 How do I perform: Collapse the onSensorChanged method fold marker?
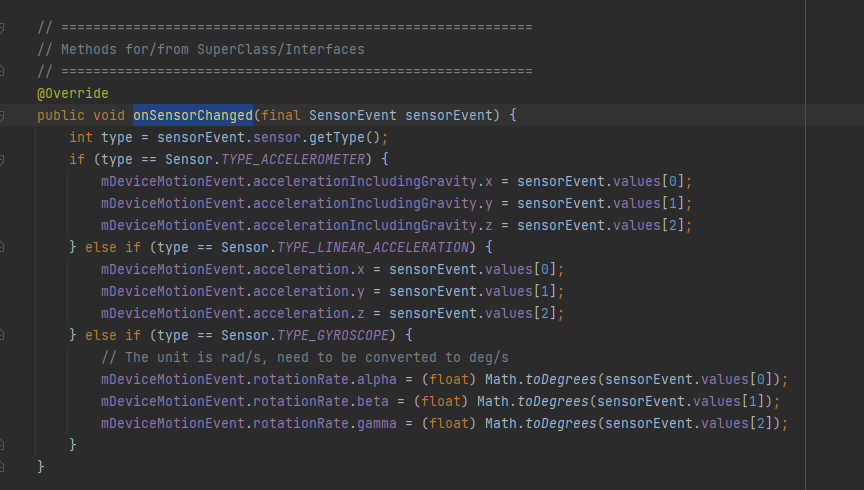[x=3, y=115]
